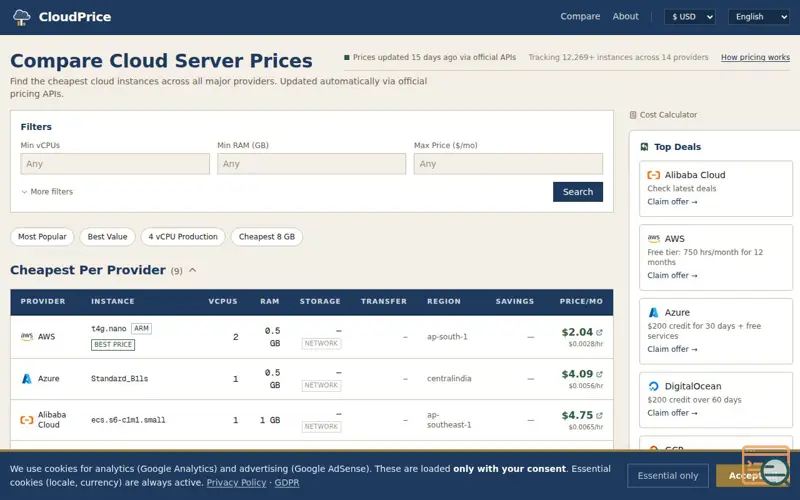Click the CloudPrice site title
This screenshot has height=500, width=800.
[x=75, y=17]
